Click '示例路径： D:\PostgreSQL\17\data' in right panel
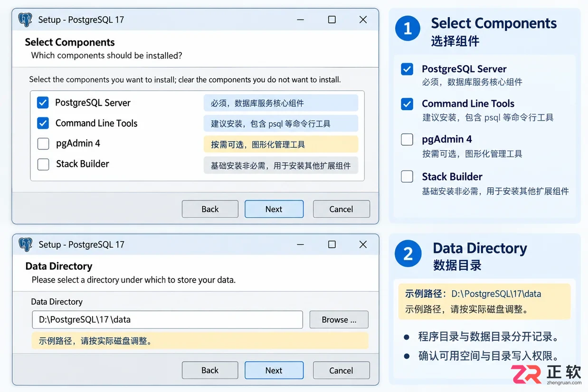Image resolution: width=588 pixels, height=392 pixels. tap(473, 294)
